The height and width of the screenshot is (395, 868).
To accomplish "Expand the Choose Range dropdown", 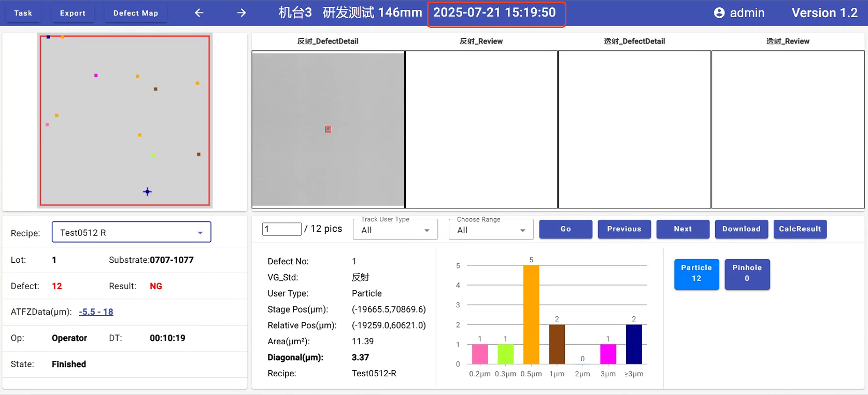I will point(491,230).
